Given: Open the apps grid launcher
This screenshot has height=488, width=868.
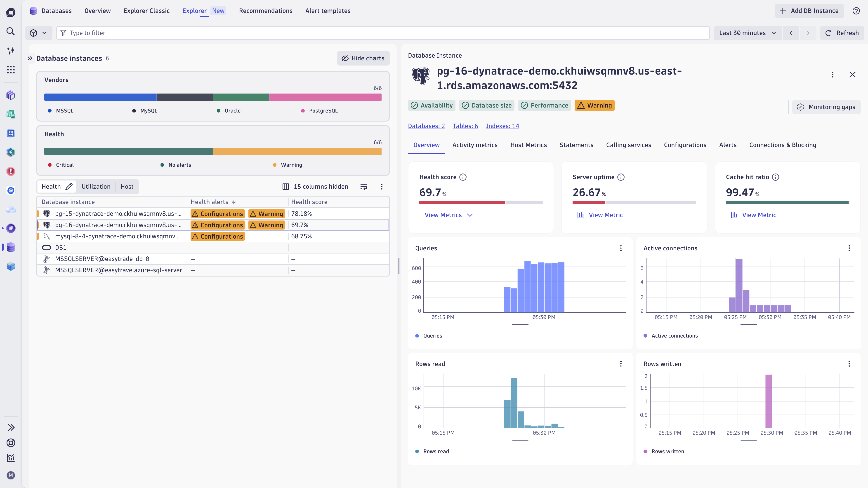Looking at the screenshot, I should point(11,70).
